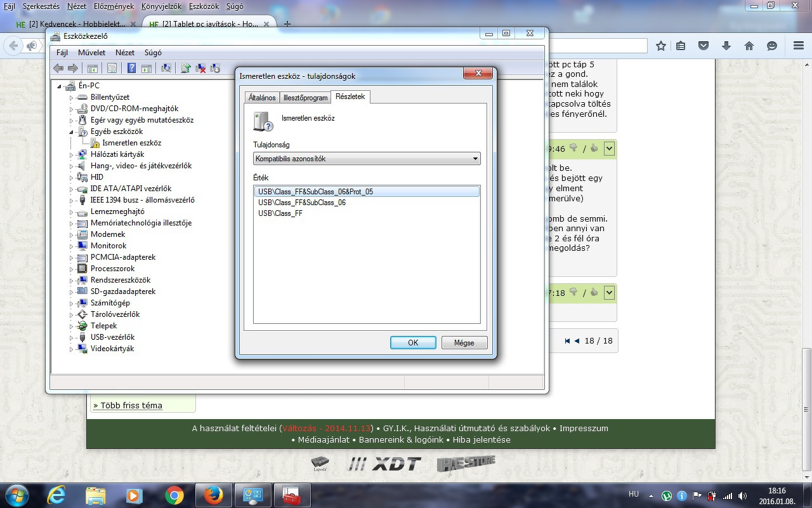Select the USB\Class_FF&SubClass_06 value row

pyautogui.click(x=367, y=203)
